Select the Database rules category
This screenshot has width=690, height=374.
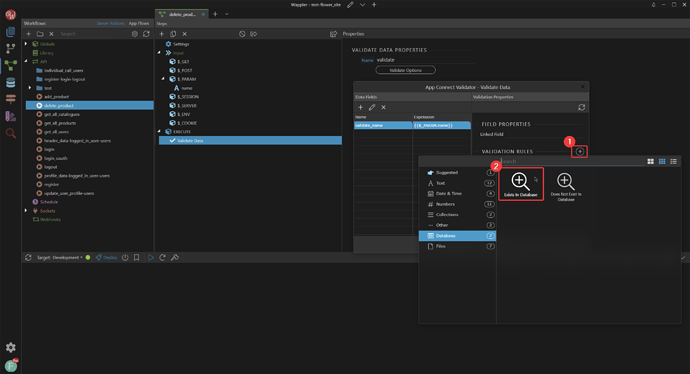[457, 236]
